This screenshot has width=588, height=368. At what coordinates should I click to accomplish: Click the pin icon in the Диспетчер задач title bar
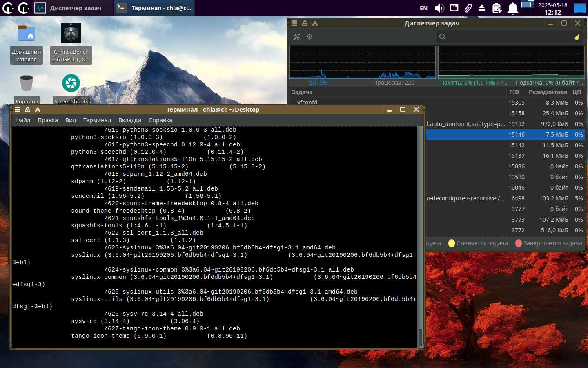tap(305, 23)
